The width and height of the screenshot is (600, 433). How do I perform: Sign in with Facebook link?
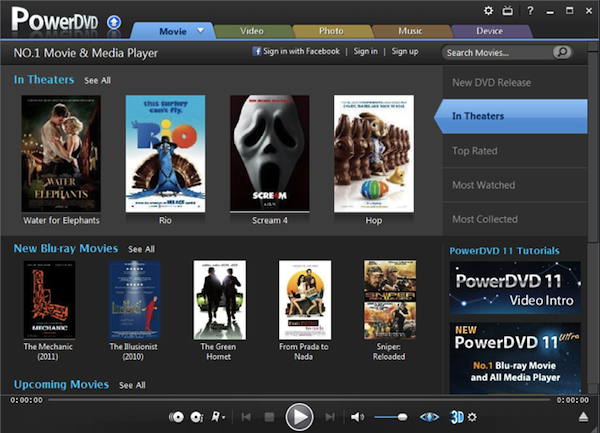click(302, 51)
